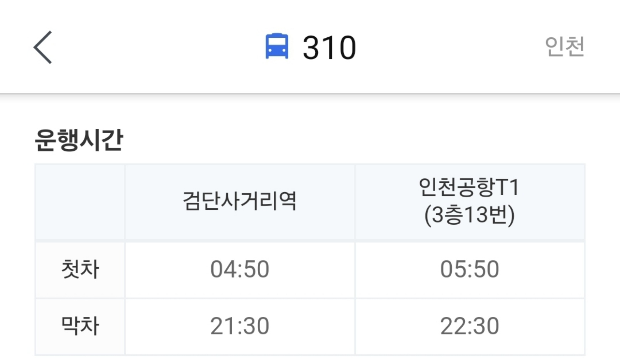Tap blank header space between 310 and 인천
620x364 pixels.
point(448,47)
